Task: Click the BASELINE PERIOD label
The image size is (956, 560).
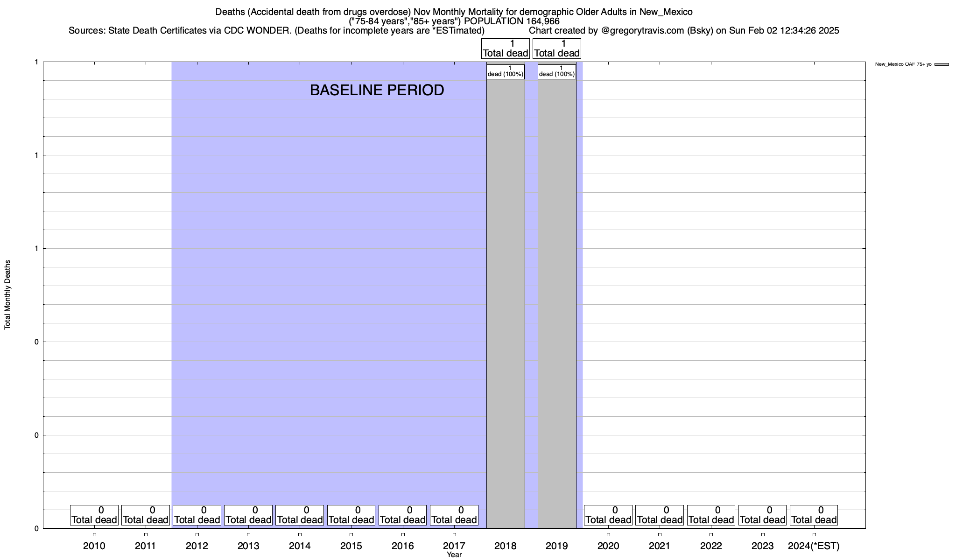Action: (x=377, y=90)
